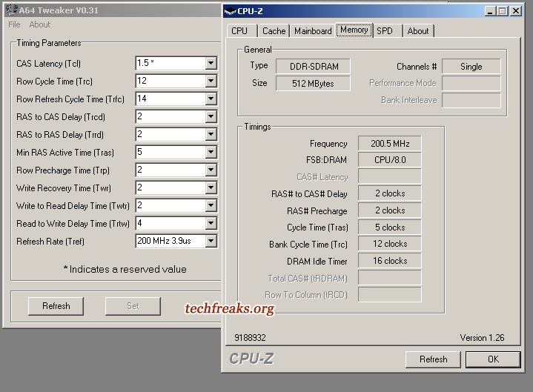533x392 pixels.
Task: Click Refresh button in A64 Tweaker
Action: click(x=56, y=306)
